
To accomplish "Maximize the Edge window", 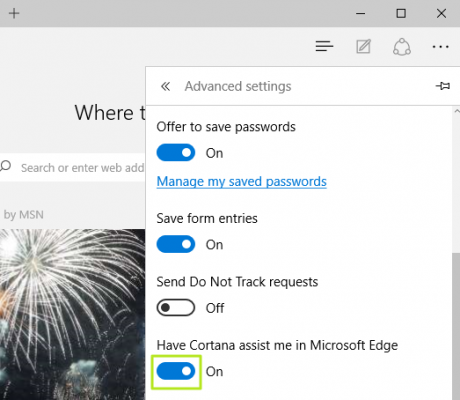I will pyautogui.click(x=401, y=13).
